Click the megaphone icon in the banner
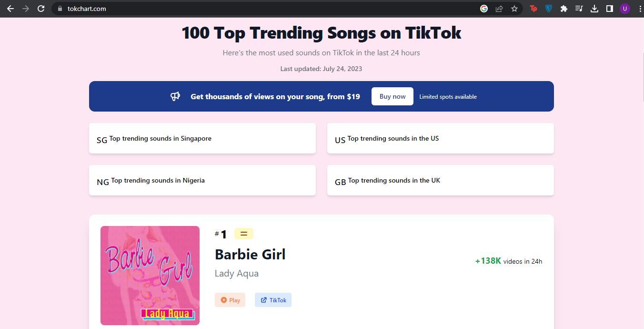 coord(175,96)
